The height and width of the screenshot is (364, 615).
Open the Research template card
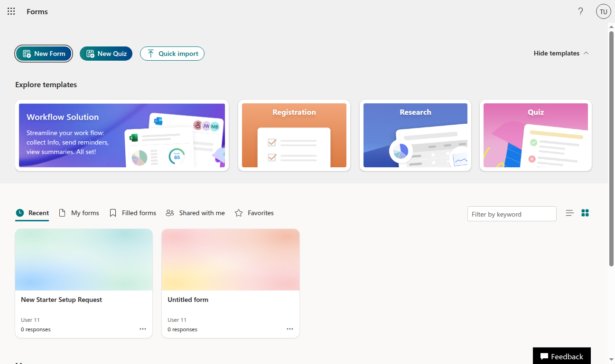coord(415,136)
